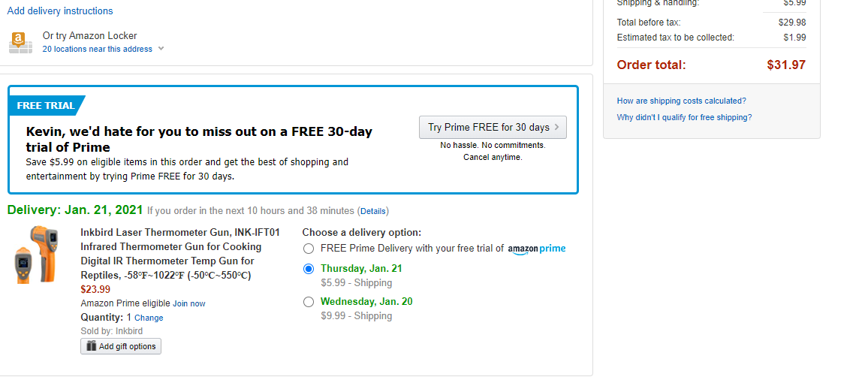The image size is (868, 383).
Task: Open Why didn't I qualify for free shipping
Action: pos(685,118)
